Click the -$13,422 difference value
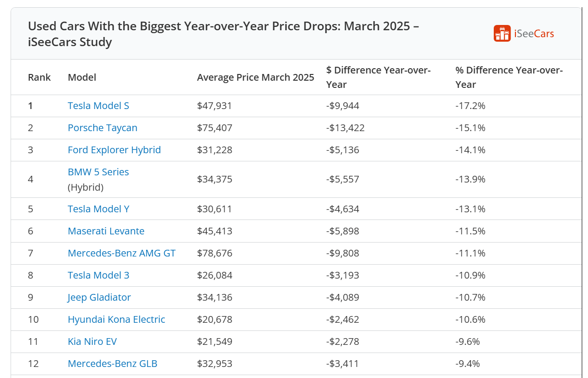The width and height of the screenshot is (588, 378). tap(345, 128)
